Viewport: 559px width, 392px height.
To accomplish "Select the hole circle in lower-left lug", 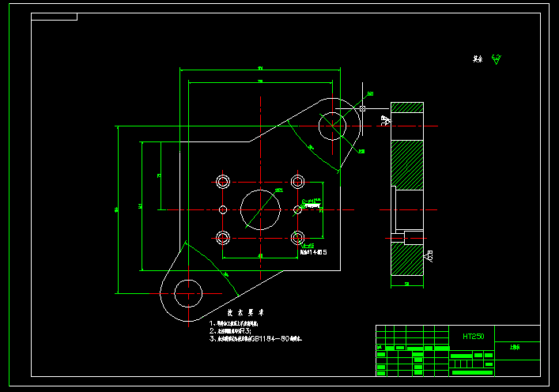I will click(188, 293).
